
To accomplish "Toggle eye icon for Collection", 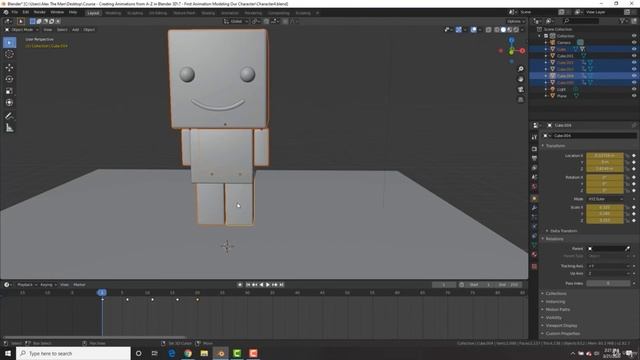I will tap(634, 36).
